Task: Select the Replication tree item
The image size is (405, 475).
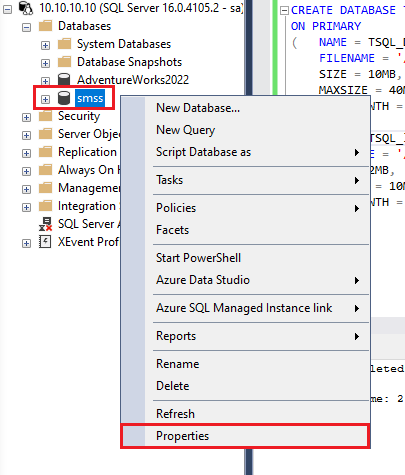Action: (x=87, y=152)
